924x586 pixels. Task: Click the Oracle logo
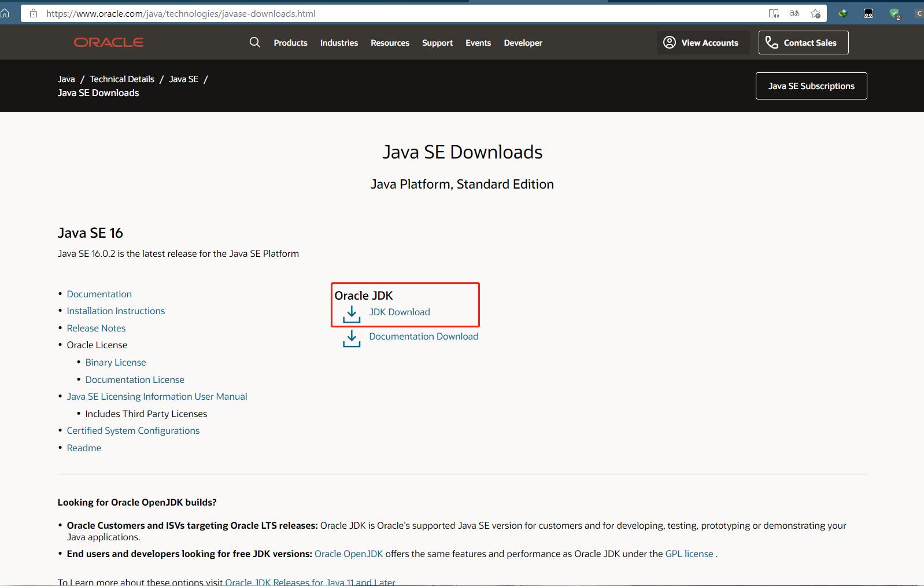point(109,42)
